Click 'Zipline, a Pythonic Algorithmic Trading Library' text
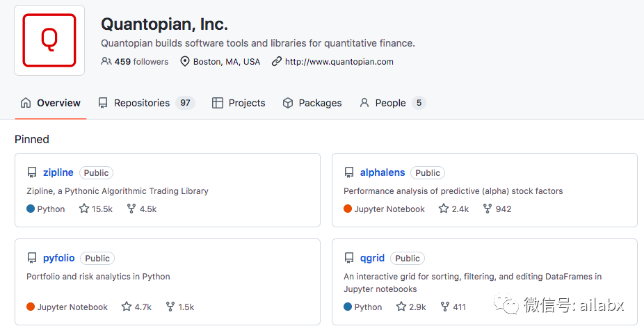The image size is (644, 333). (x=118, y=191)
